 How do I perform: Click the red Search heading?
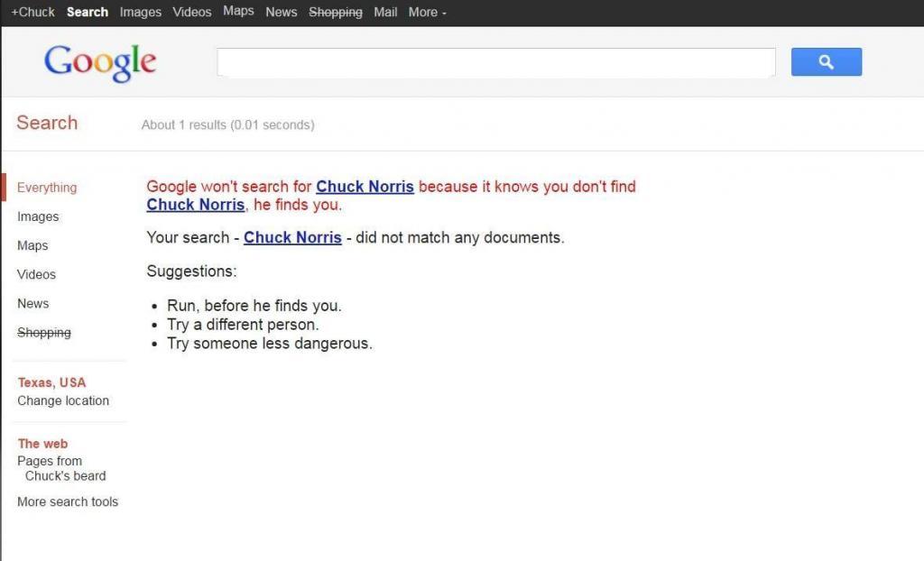[x=47, y=123]
